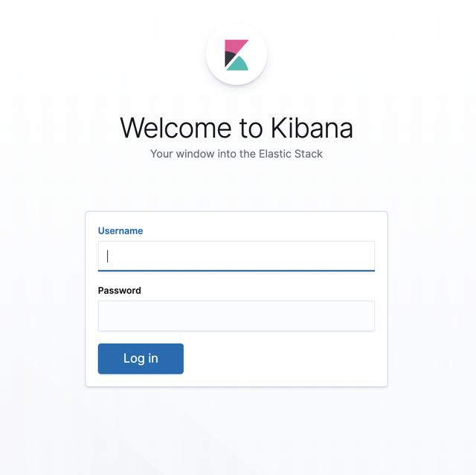Click the words Elastic Stack in the subtitle
Image resolution: width=476 pixels, height=475 pixels.
pyautogui.click(x=291, y=154)
